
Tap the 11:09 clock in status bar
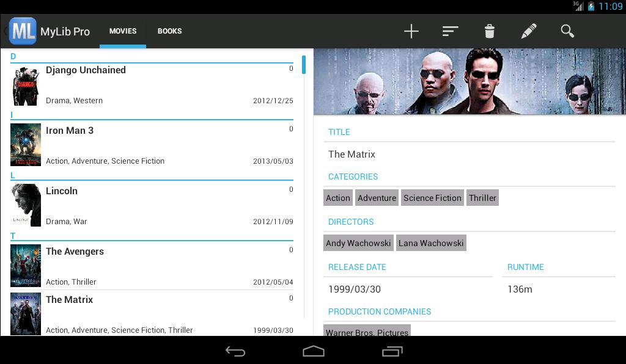(611, 6)
